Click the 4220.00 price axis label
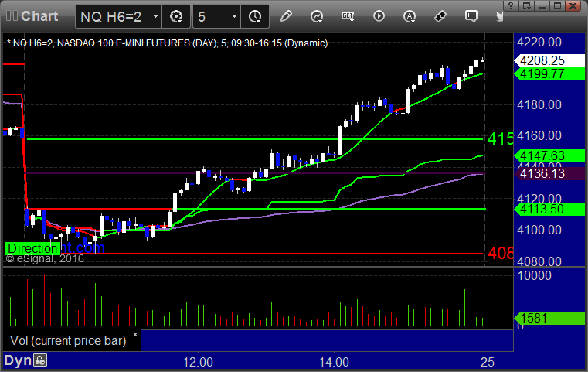The image size is (588, 372). point(539,42)
